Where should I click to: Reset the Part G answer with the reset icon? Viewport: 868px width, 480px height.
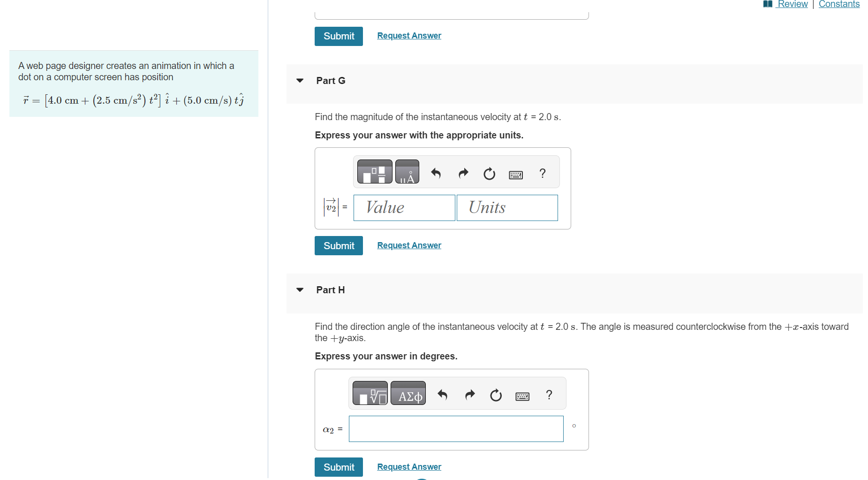[489, 174]
